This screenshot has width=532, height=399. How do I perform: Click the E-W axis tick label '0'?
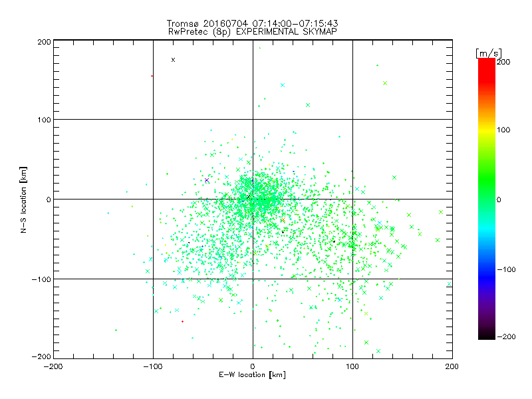[x=253, y=367]
